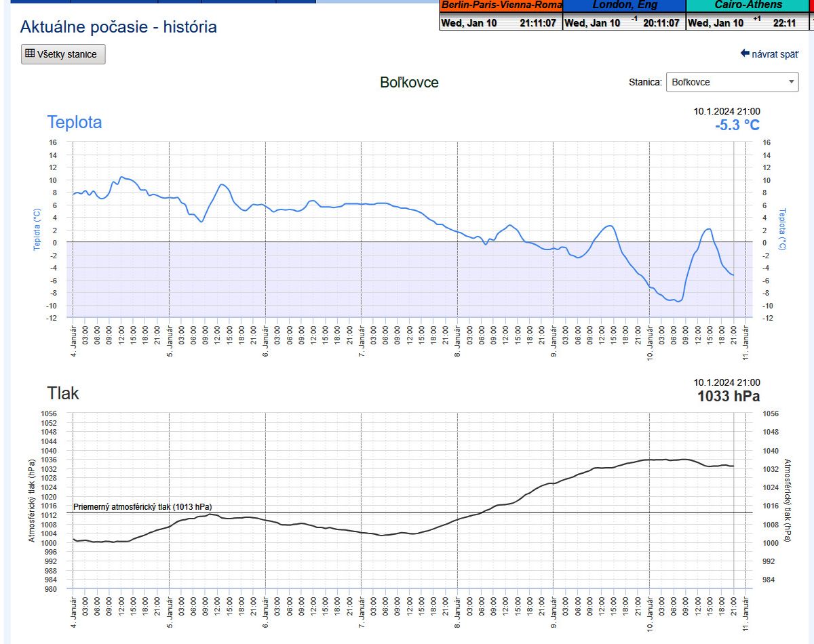Click the Aktuálne počasie - história page title
814x644 pixels.
coord(119,27)
